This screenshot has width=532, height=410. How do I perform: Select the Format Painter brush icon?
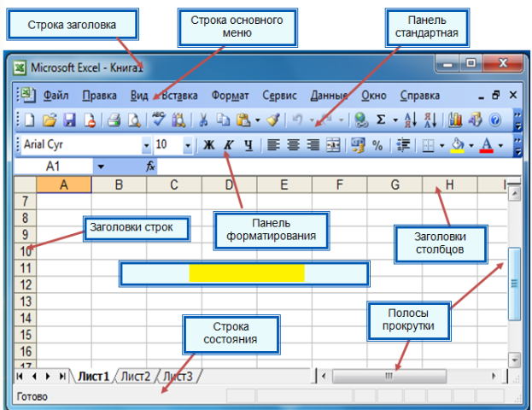click(273, 120)
